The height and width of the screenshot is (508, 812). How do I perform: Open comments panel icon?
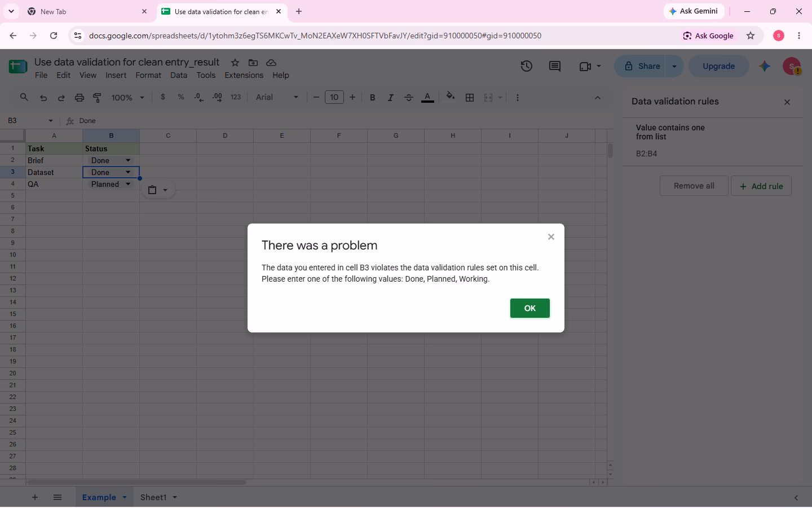tap(555, 66)
